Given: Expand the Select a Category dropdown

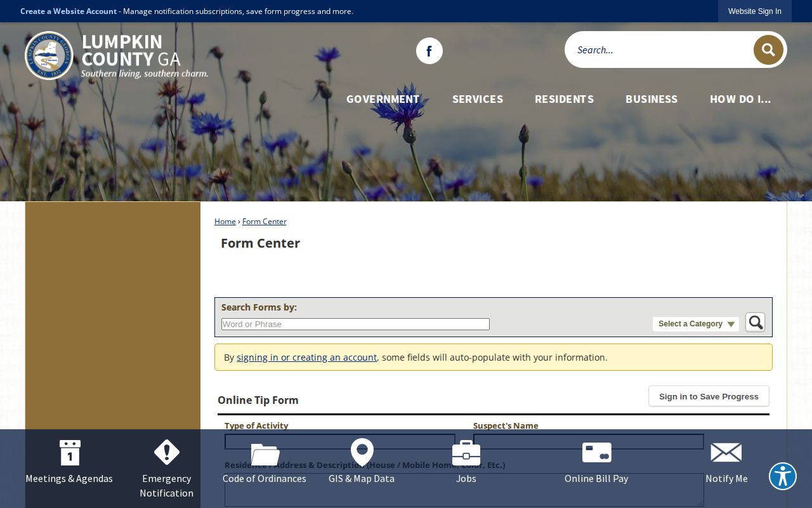Looking at the screenshot, I should pyautogui.click(x=696, y=324).
